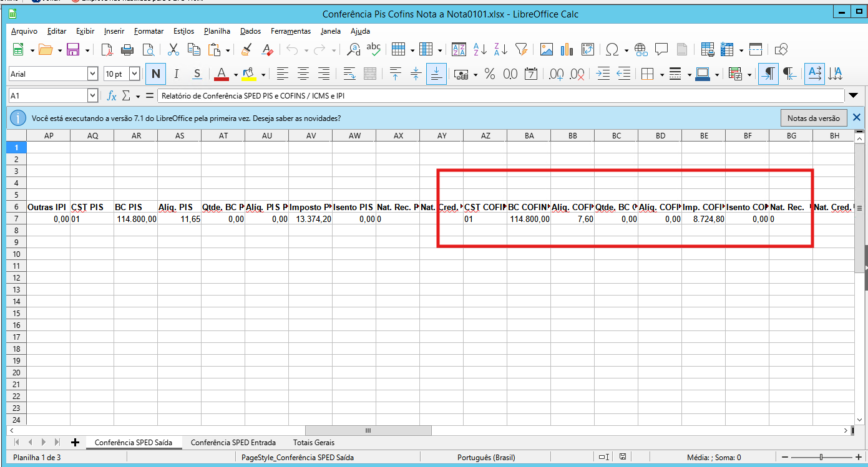Open the Function Wizard fx icon
868x467 pixels.
(112, 95)
